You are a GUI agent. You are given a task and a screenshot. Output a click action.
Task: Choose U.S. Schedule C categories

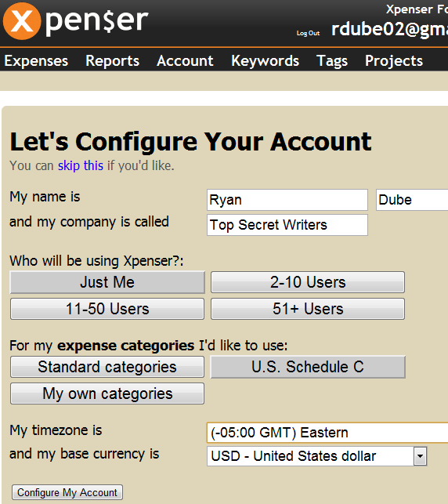(308, 367)
